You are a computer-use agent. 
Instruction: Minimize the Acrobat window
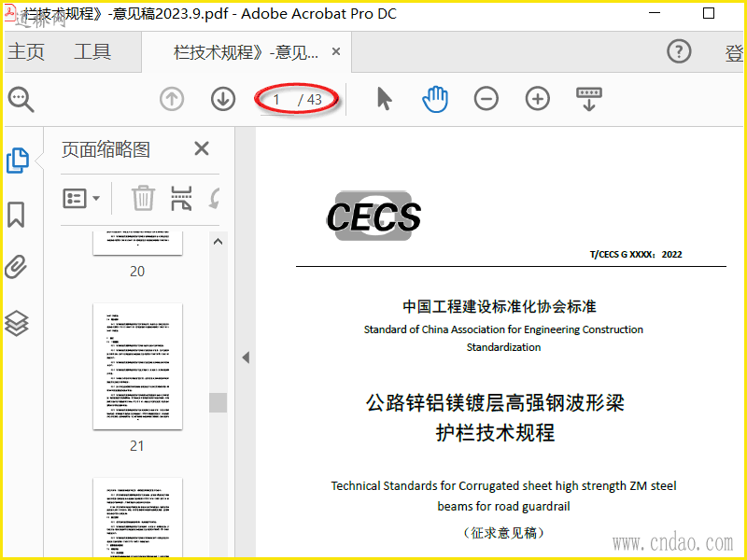pyautogui.click(x=655, y=13)
